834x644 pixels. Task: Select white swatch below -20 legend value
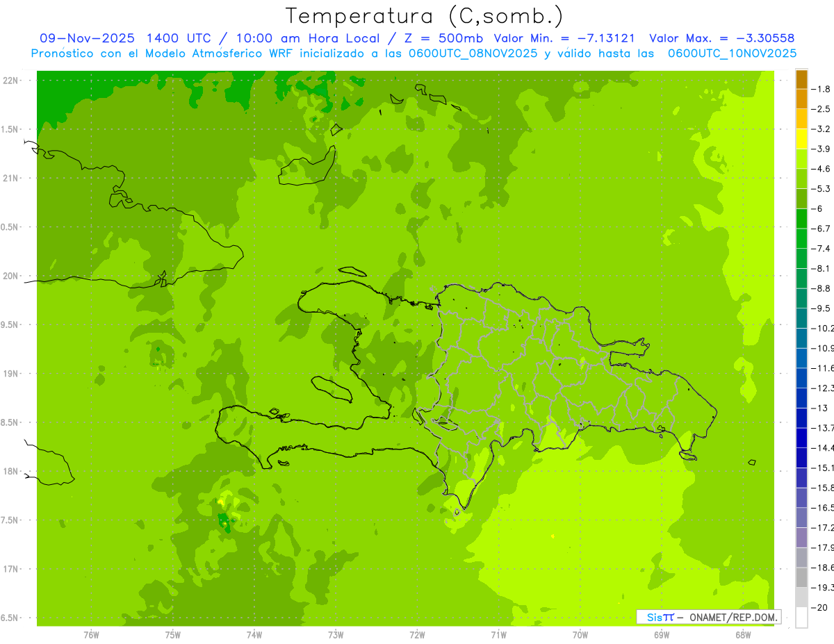click(801, 618)
